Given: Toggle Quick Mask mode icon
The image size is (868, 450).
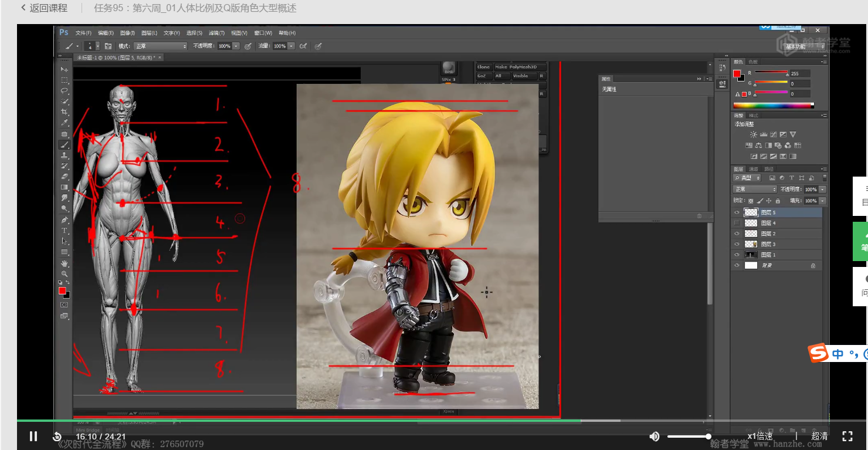Looking at the screenshot, I should tap(65, 304).
